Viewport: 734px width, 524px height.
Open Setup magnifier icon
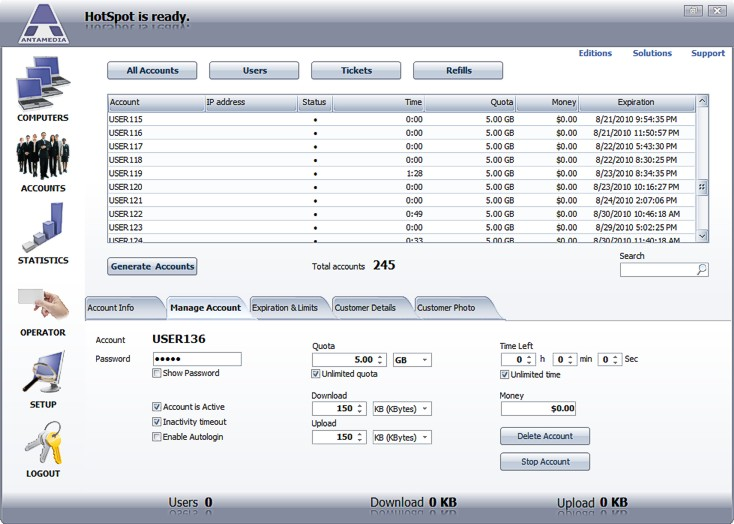43,372
